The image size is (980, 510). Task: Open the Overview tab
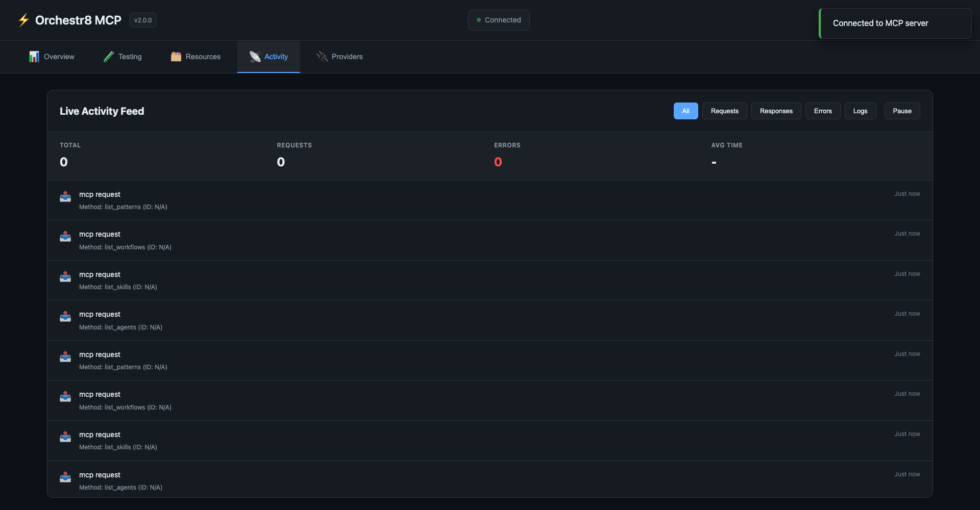click(x=52, y=57)
